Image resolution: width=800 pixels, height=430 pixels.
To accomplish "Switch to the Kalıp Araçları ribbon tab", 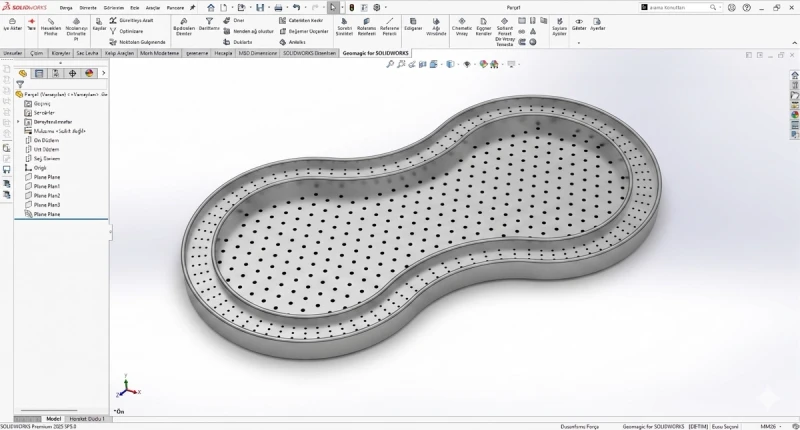I will pos(119,53).
